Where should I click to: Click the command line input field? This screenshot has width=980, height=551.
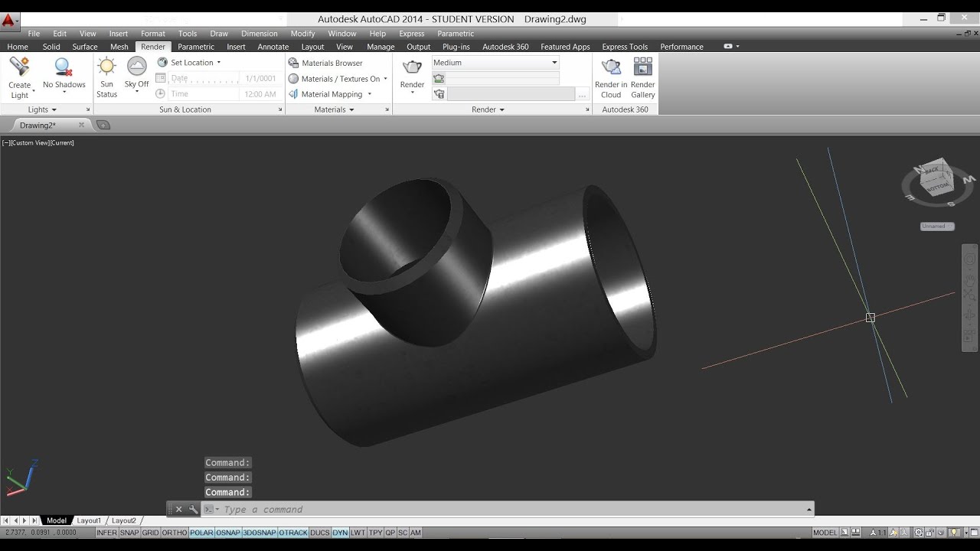tap(513, 510)
